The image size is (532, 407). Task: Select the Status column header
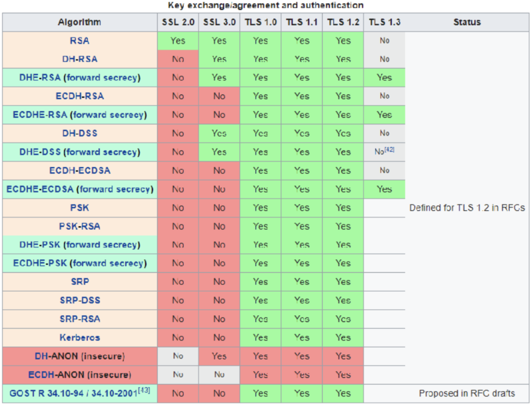[467, 22]
